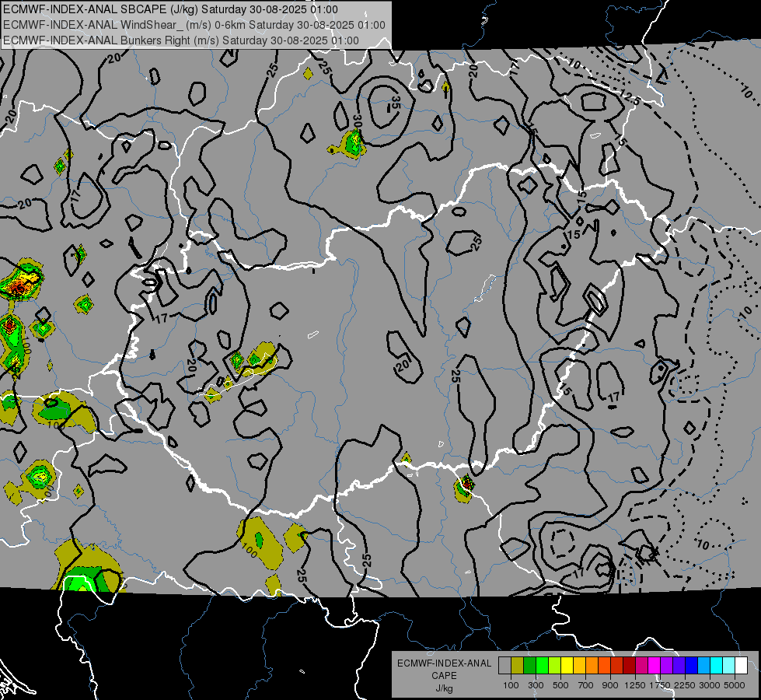Viewport: 761px width, 700px height.
Task: Click the white legend swatch
Action: (x=742, y=666)
